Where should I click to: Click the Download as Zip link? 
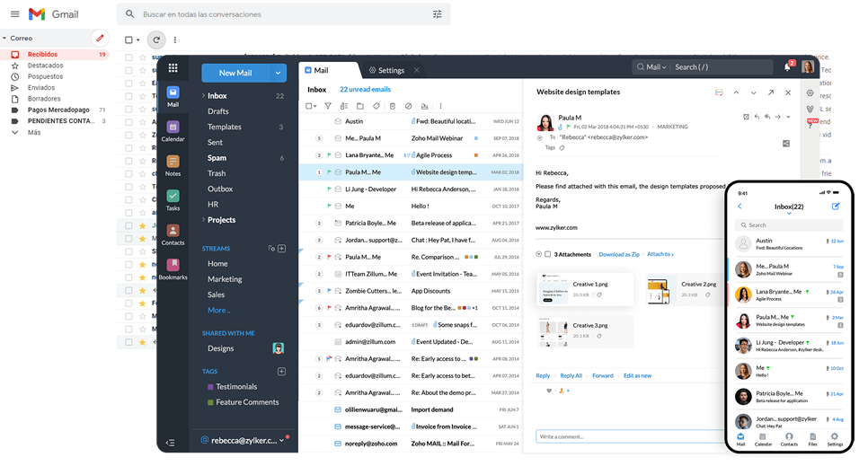[x=619, y=255]
